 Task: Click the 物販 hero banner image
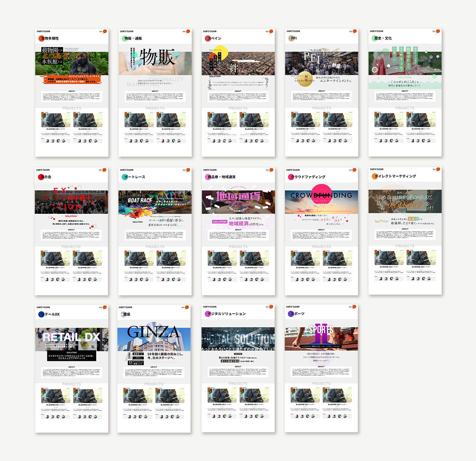(155, 63)
